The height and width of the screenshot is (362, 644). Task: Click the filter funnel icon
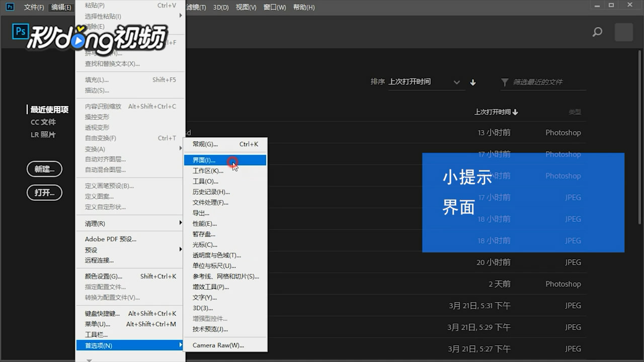point(505,82)
